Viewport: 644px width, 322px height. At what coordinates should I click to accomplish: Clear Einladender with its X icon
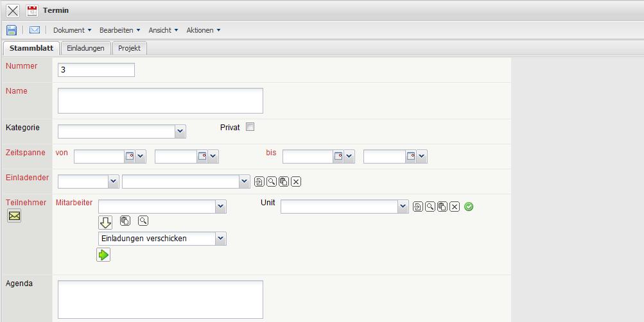[296, 182]
